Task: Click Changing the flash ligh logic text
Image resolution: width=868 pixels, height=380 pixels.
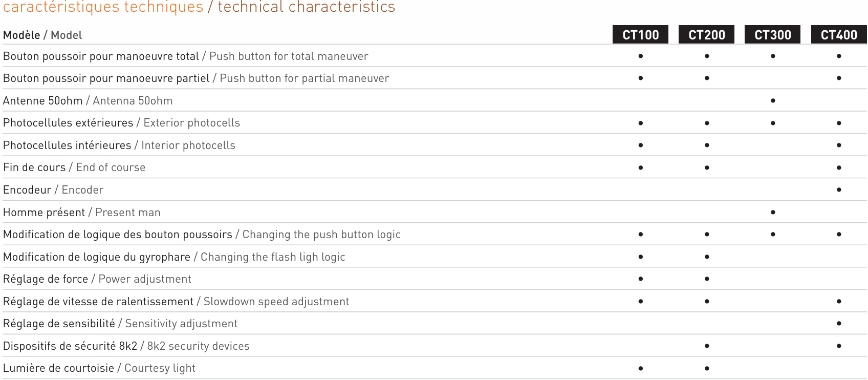Action: coord(273,257)
